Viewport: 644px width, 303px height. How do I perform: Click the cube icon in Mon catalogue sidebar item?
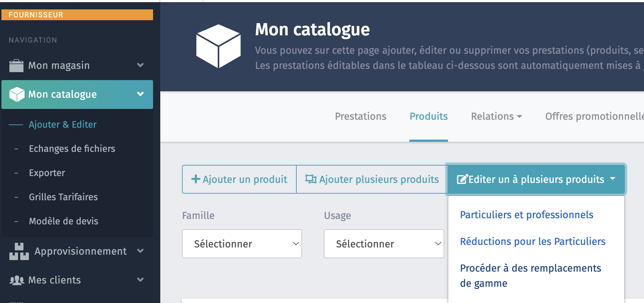tap(17, 95)
